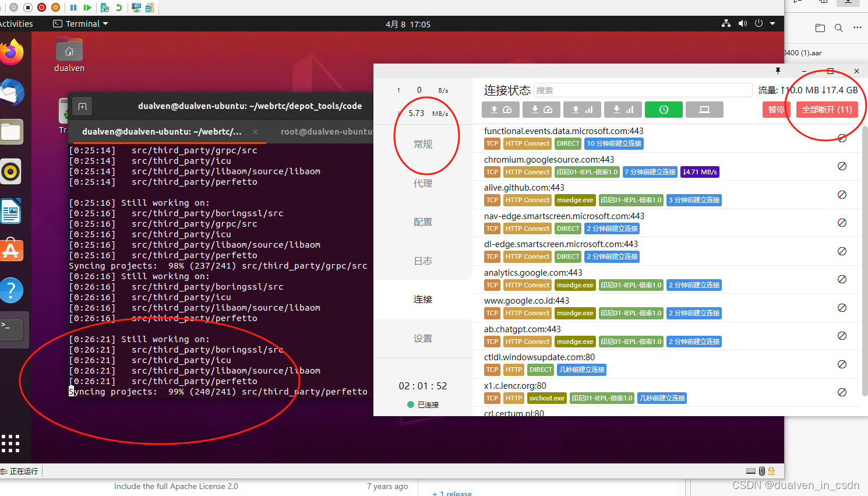Open Ubuntu Software from the dock

[11, 251]
